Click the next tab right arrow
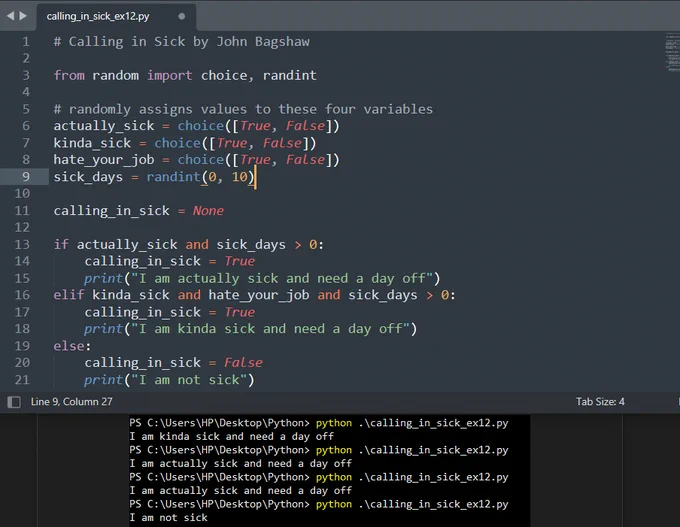The width and height of the screenshot is (680, 527). pyautogui.click(x=23, y=16)
